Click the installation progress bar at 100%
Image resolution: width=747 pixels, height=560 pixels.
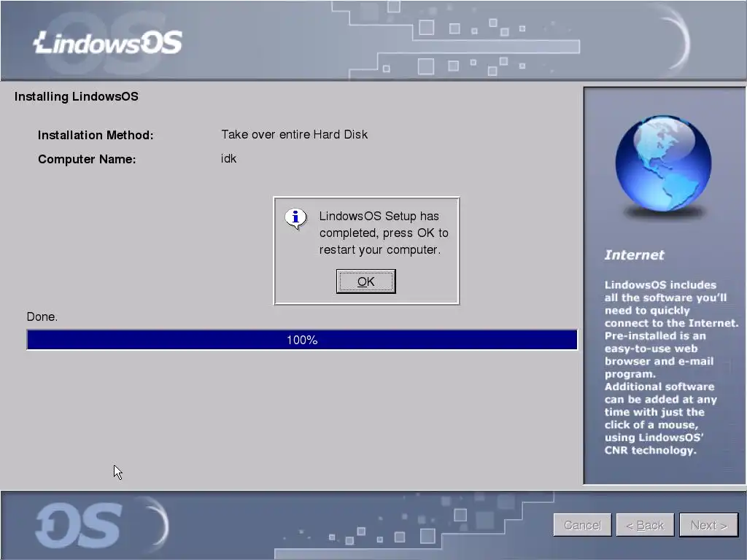(302, 340)
